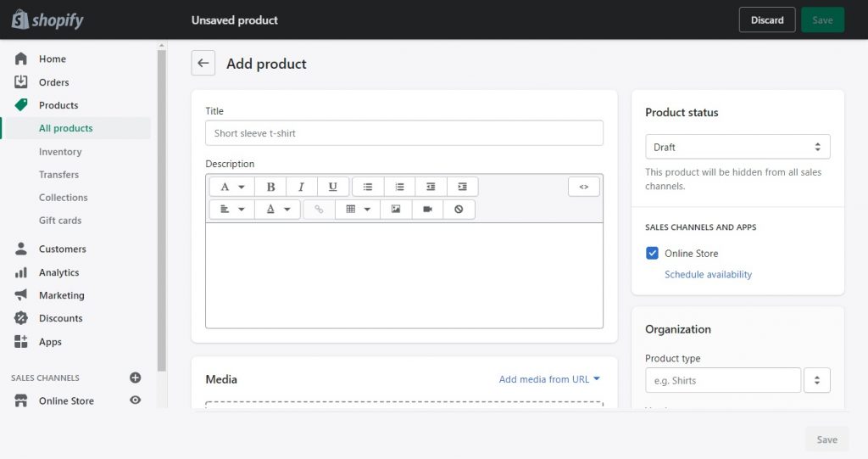Screen dimensions: 868x459
Task: Open the text color dropdown
Action: (x=277, y=209)
